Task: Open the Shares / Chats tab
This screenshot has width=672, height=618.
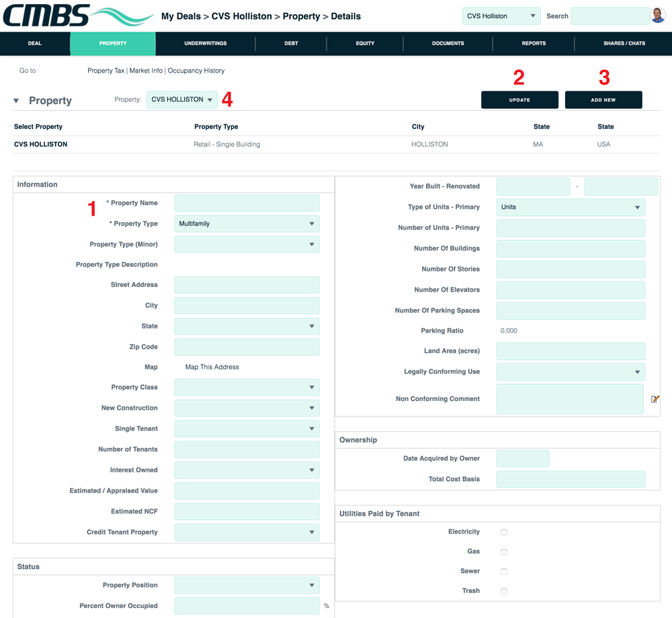Action: click(x=624, y=43)
